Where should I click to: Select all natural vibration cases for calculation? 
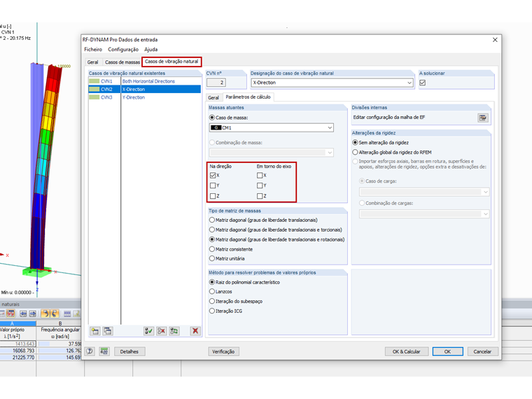click(148, 331)
